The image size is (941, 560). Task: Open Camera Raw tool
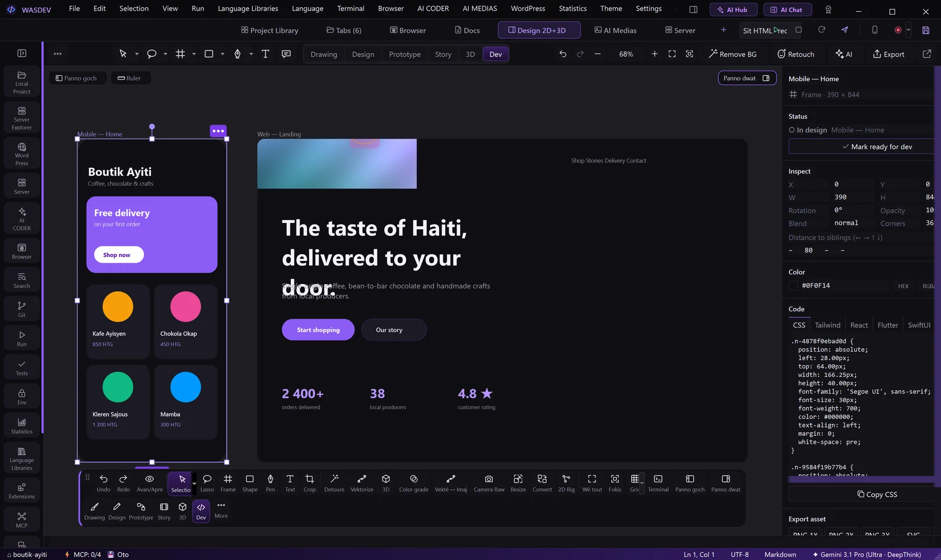(x=489, y=483)
